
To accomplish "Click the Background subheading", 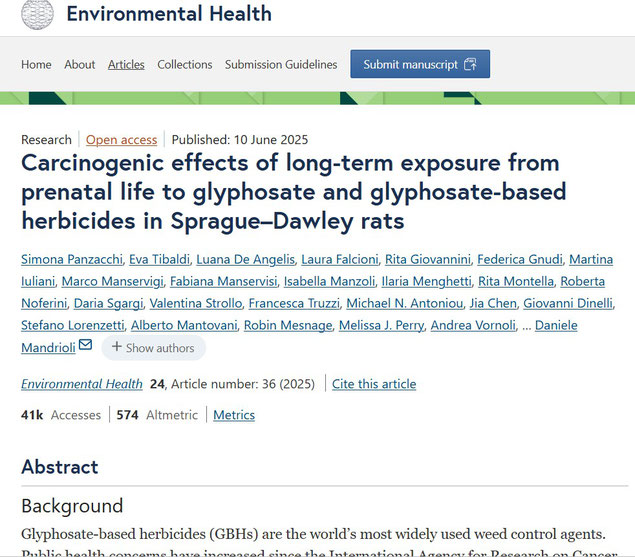I will pos(72,506).
